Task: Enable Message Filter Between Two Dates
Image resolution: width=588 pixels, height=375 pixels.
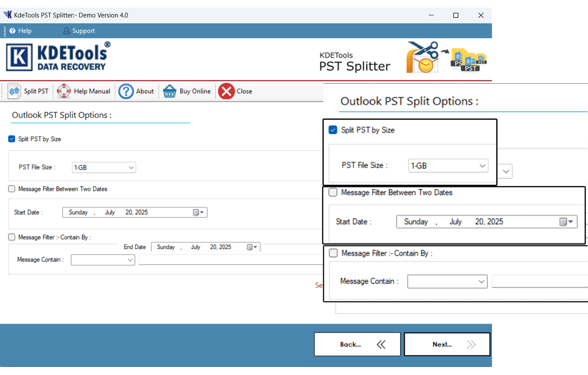Action: pyautogui.click(x=11, y=189)
